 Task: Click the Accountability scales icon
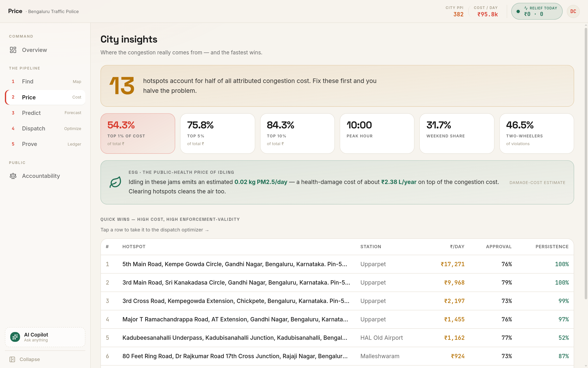tap(13, 176)
